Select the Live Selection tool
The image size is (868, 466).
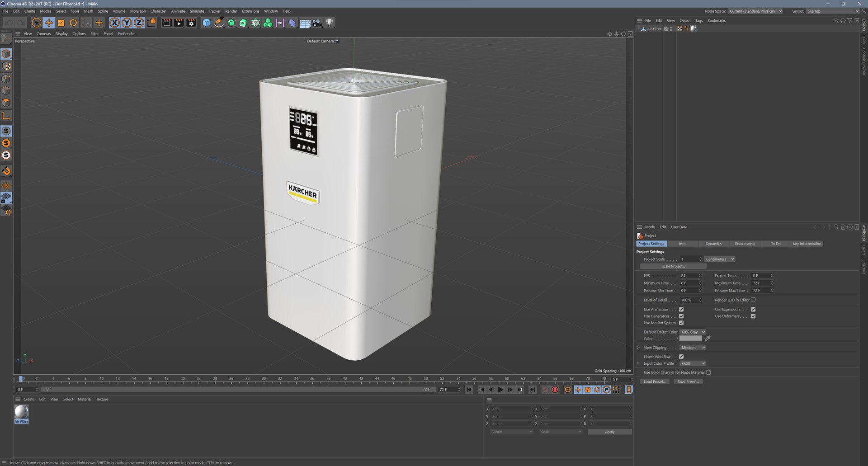(x=37, y=23)
